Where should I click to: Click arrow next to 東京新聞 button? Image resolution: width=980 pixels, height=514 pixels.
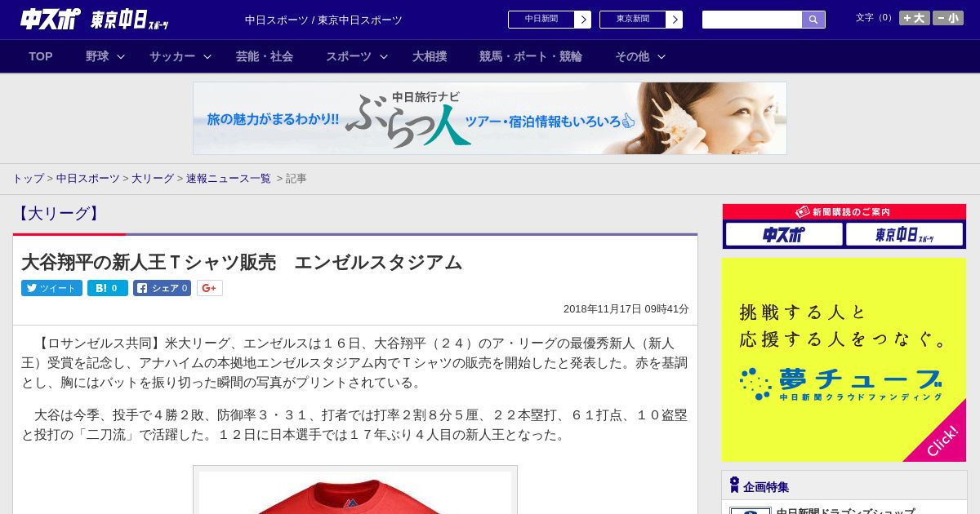tap(675, 20)
